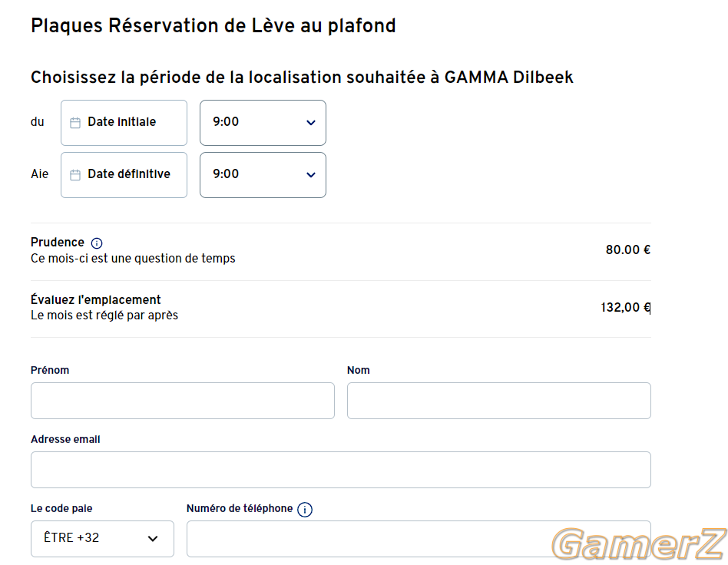Image resolution: width=728 pixels, height=565 pixels.
Task: Click the GamerZ watermark logo
Action: point(638,544)
